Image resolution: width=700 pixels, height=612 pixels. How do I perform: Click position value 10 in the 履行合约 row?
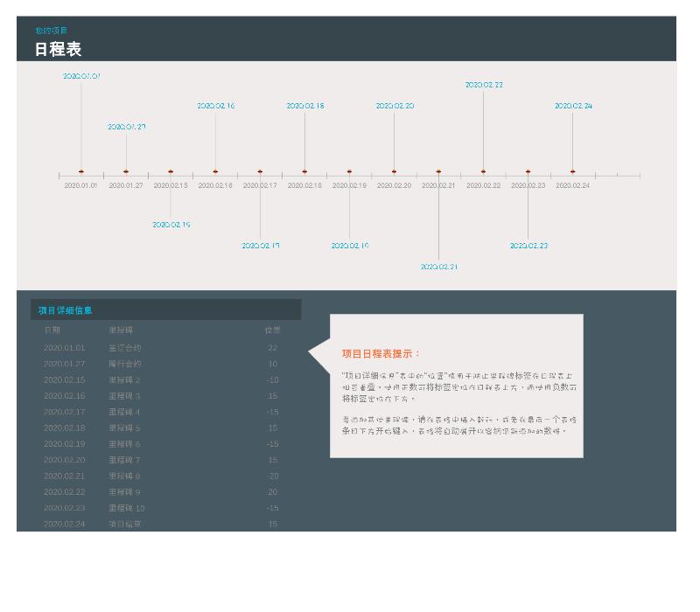point(273,364)
